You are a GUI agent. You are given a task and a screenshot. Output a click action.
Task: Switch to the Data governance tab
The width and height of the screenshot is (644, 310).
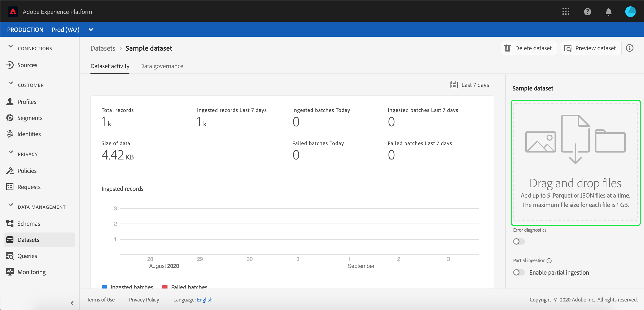[x=161, y=66]
